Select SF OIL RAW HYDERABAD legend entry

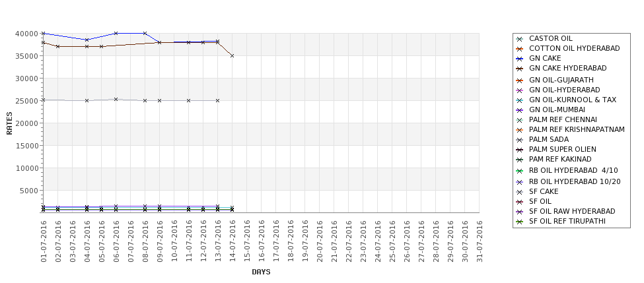565,211
